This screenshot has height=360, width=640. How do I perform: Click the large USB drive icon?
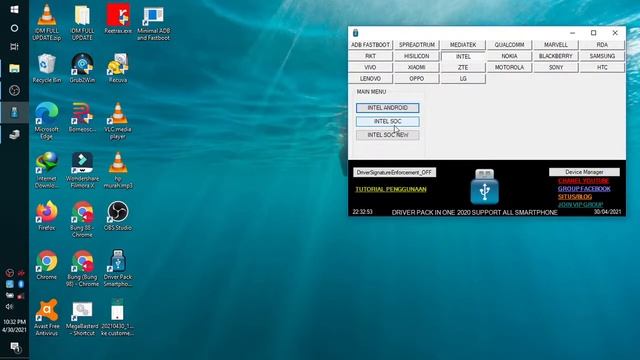point(484,187)
